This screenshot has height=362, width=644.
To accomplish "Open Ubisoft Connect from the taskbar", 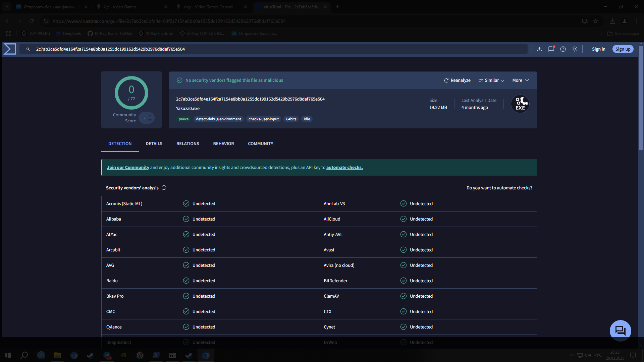I will pyautogui.click(x=140, y=355).
